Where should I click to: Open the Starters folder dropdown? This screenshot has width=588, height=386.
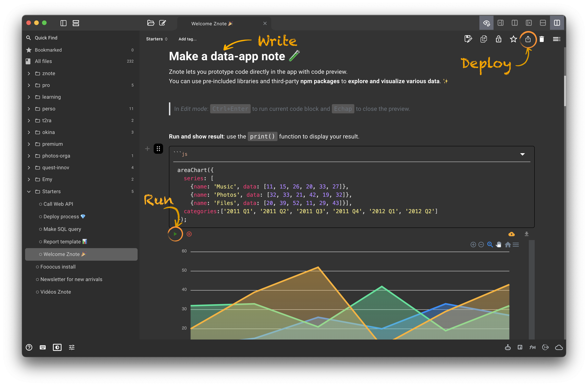157,39
